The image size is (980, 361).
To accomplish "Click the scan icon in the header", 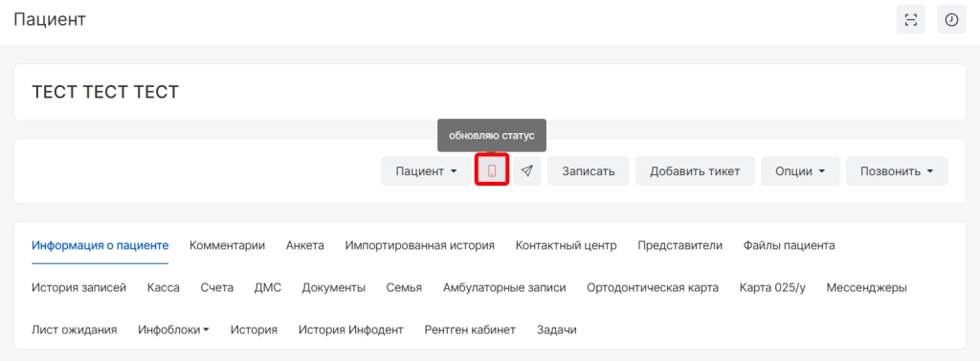I will 911,20.
